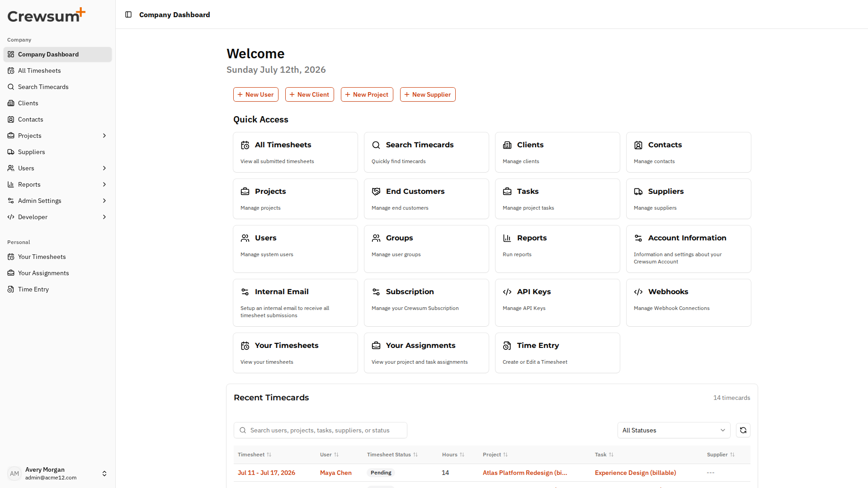The image size is (868, 488).
Task: Click the '14 timecards' count text
Action: (x=732, y=398)
